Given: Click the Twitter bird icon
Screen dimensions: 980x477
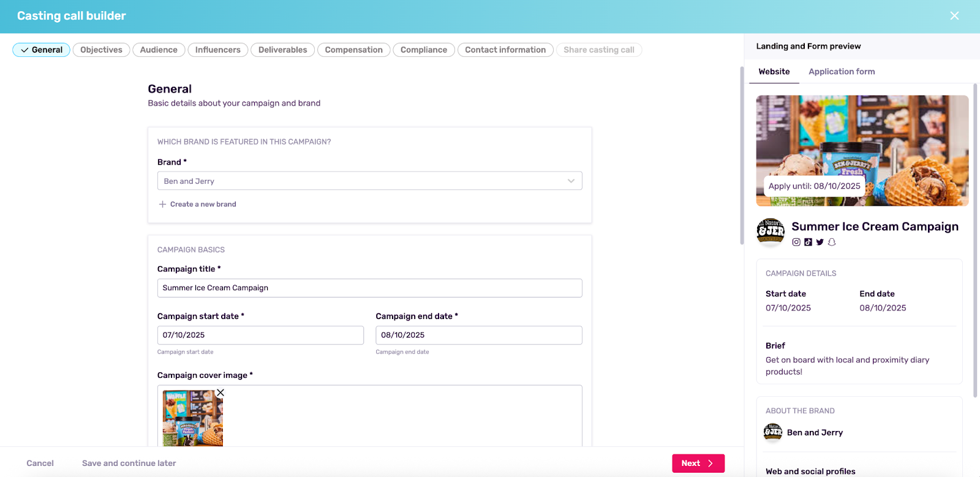Looking at the screenshot, I should tap(820, 242).
